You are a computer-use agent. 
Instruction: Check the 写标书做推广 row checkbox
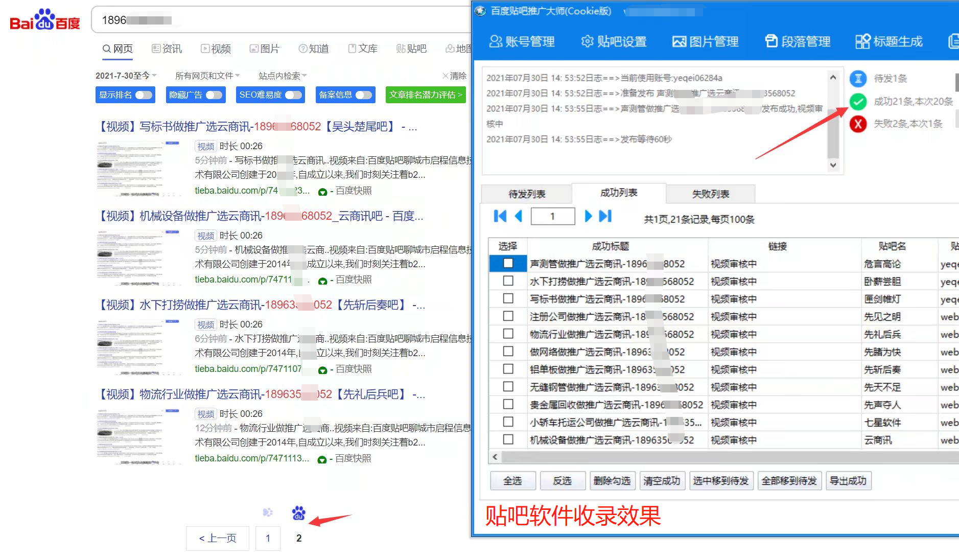tap(508, 298)
